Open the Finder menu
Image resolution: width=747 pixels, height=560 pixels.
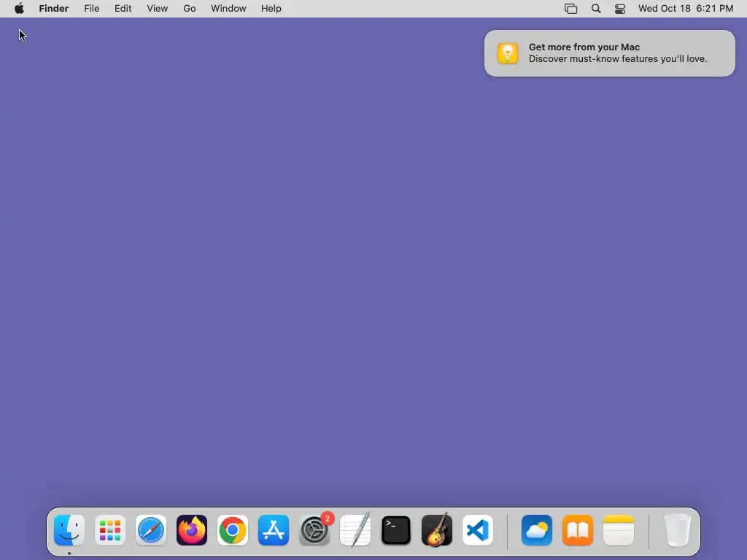pyautogui.click(x=54, y=9)
